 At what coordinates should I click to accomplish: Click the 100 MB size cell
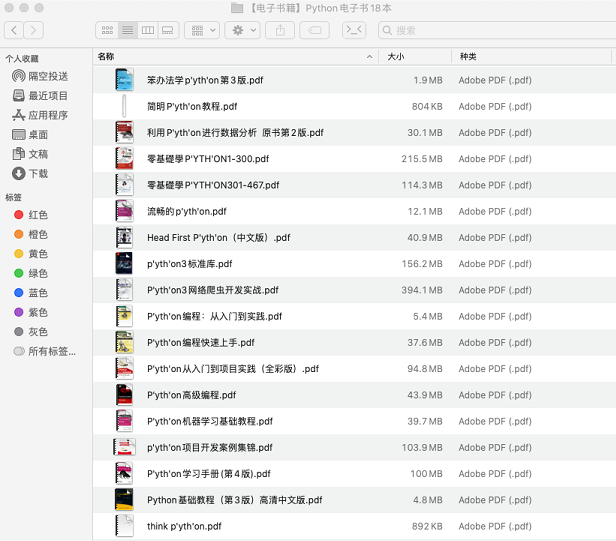(x=426, y=474)
